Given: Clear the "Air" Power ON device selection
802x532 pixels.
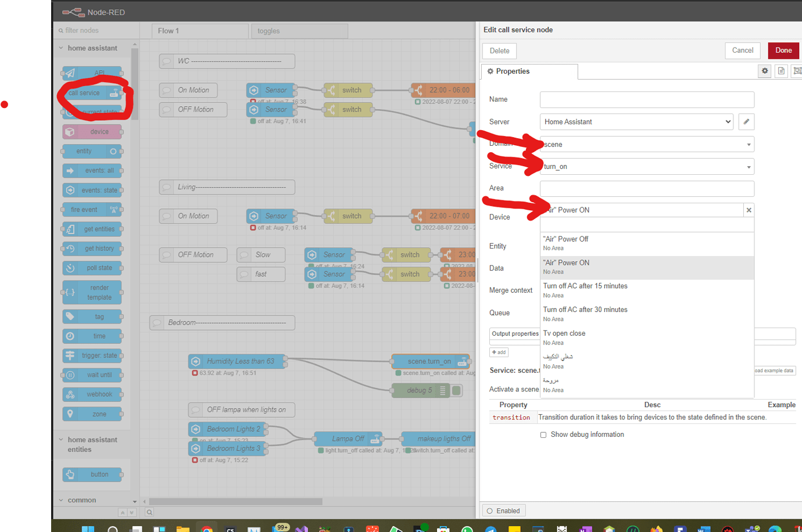Looking at the screenshot, I should [x=749, y=210].
